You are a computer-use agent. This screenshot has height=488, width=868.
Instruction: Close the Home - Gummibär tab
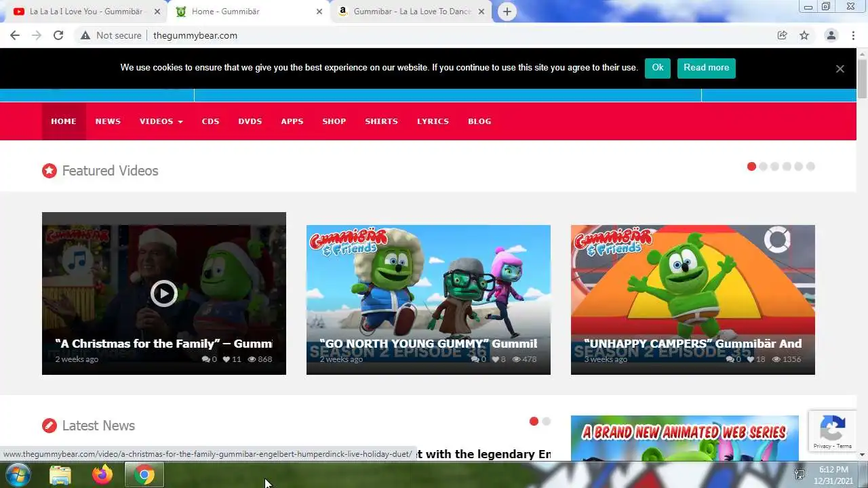coord(319,12)
